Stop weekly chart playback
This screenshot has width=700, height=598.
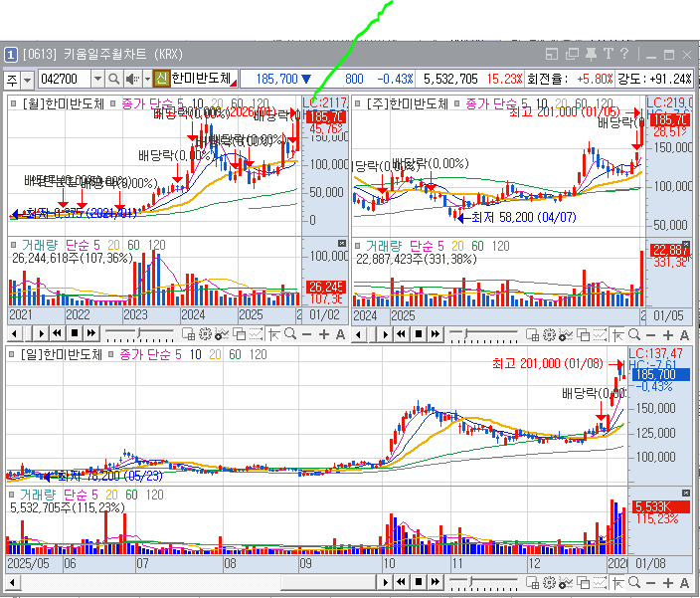[419, 333]
